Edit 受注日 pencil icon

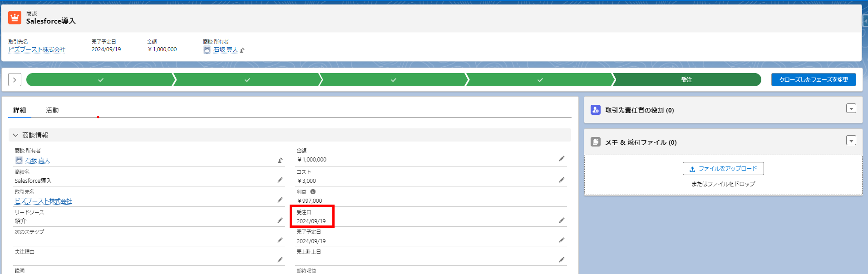tap(562, 220)
